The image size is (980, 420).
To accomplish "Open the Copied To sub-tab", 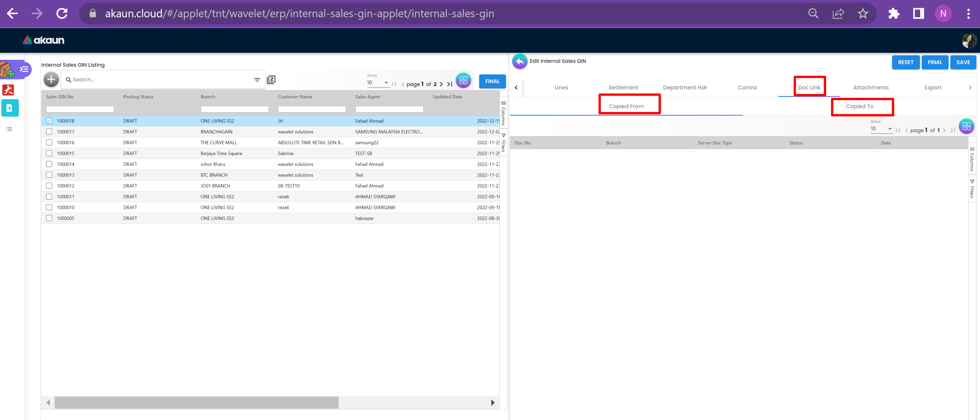I will [x=859, y=106].
